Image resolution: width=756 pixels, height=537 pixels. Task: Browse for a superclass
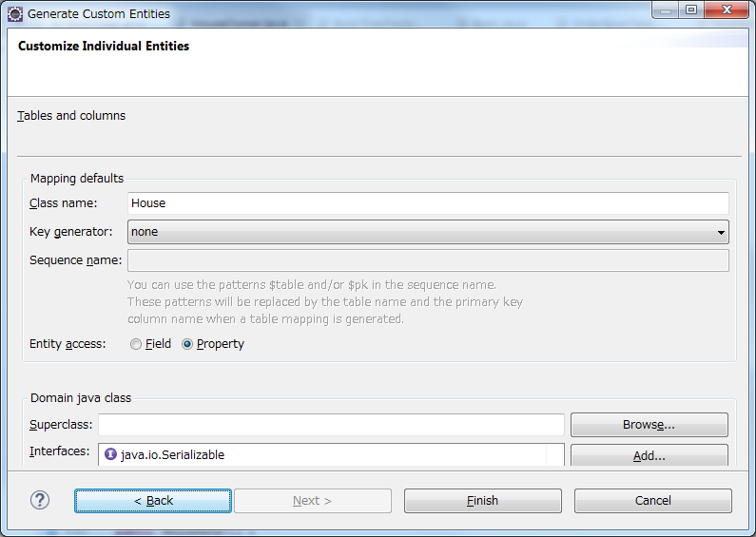tap(649, 425)
